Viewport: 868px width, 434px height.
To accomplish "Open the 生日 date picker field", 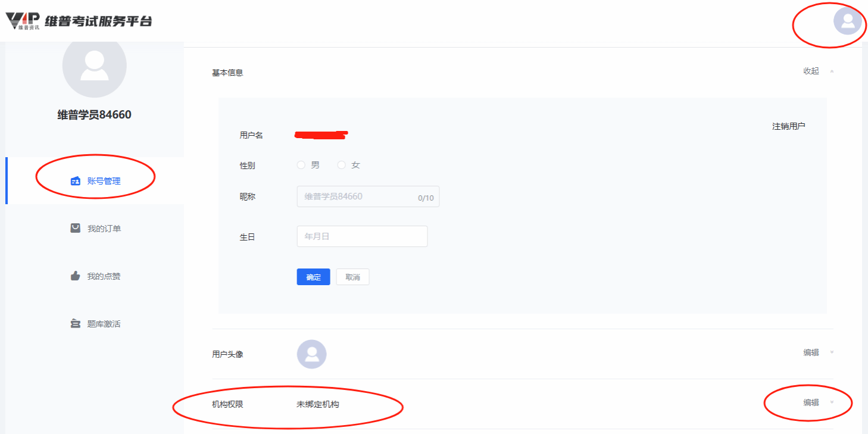I will [362, 236].
